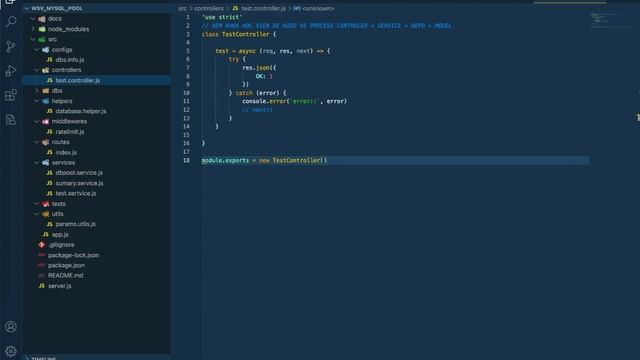640x360 pixels.
Task: Open dbs.info.js file
Action: coord(70,60)
